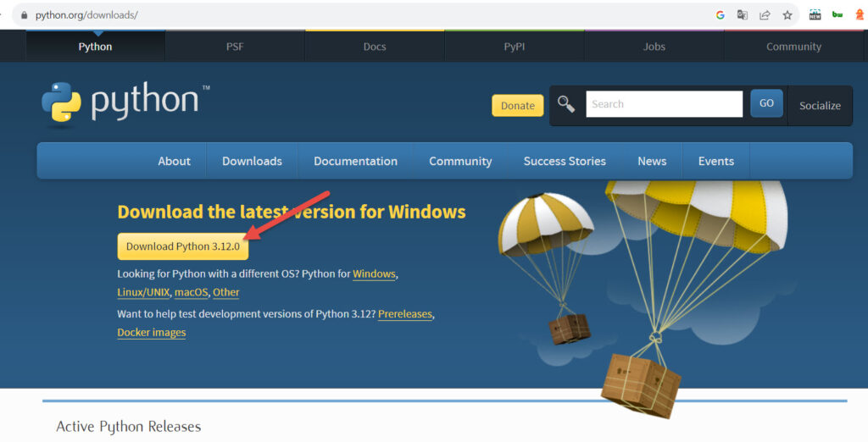Open the Community top tab

click(793, 47)
